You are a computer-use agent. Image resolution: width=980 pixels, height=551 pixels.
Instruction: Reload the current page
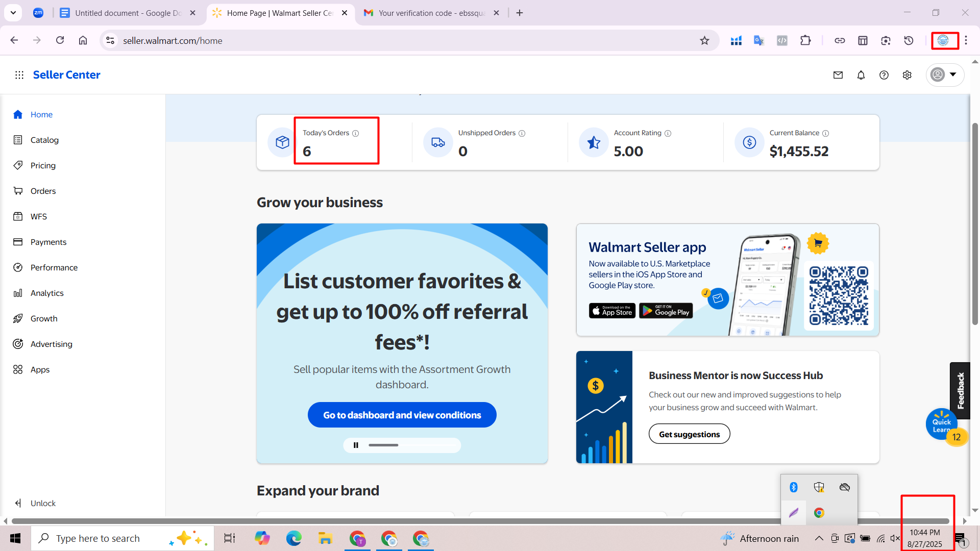[60, 40]
